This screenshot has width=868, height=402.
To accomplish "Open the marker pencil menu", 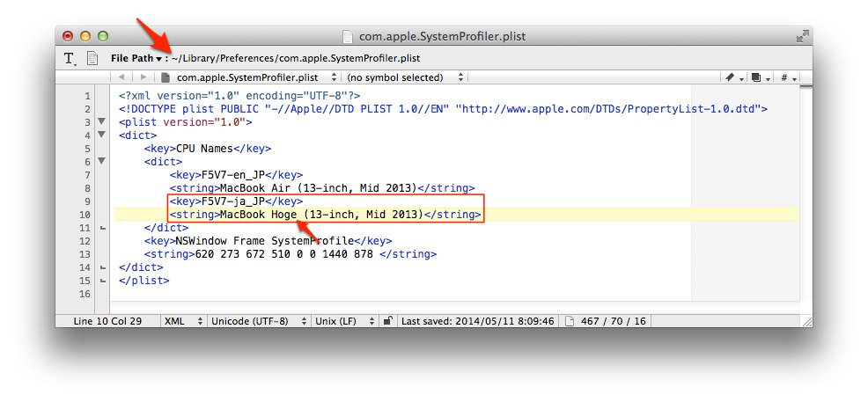I will click(734, 77).
